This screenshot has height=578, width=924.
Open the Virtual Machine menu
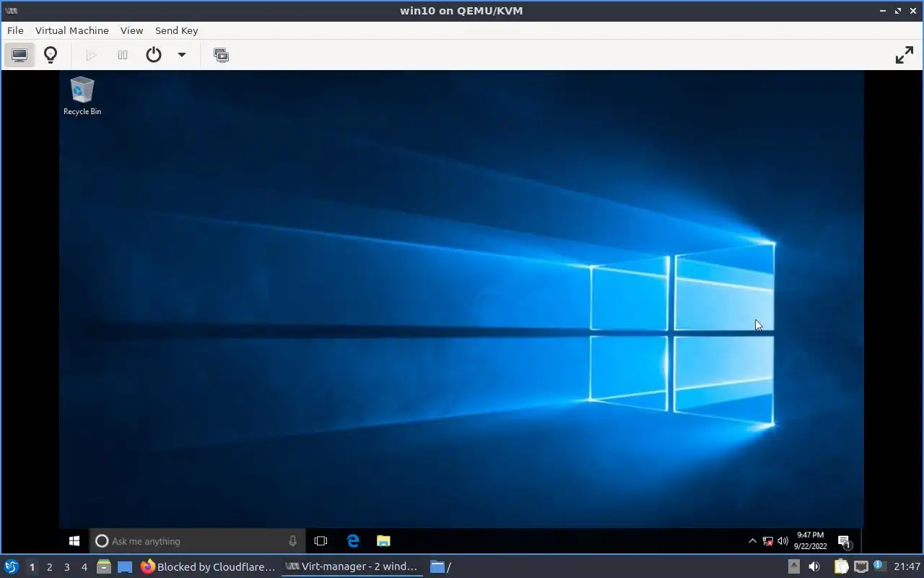tap(72, 30)
